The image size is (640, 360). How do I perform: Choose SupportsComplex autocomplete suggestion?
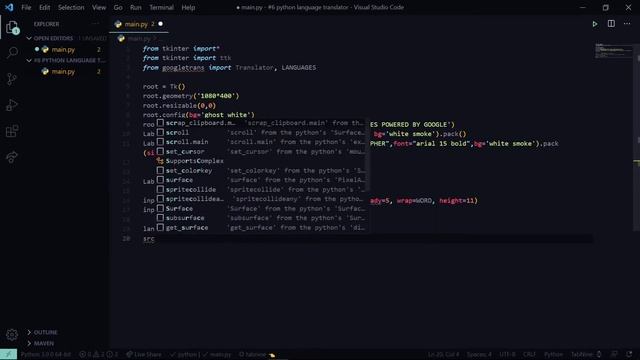(261, 161)
